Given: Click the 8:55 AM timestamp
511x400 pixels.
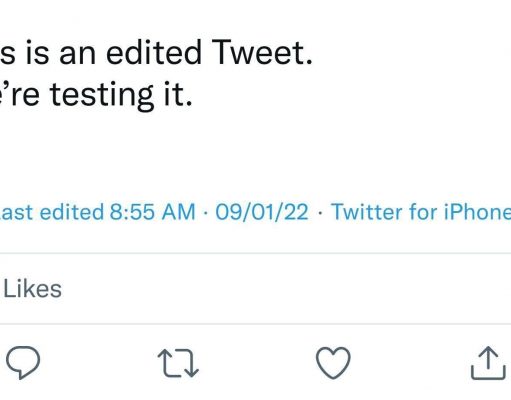Looking at the screenshot, I should point(152,212).
